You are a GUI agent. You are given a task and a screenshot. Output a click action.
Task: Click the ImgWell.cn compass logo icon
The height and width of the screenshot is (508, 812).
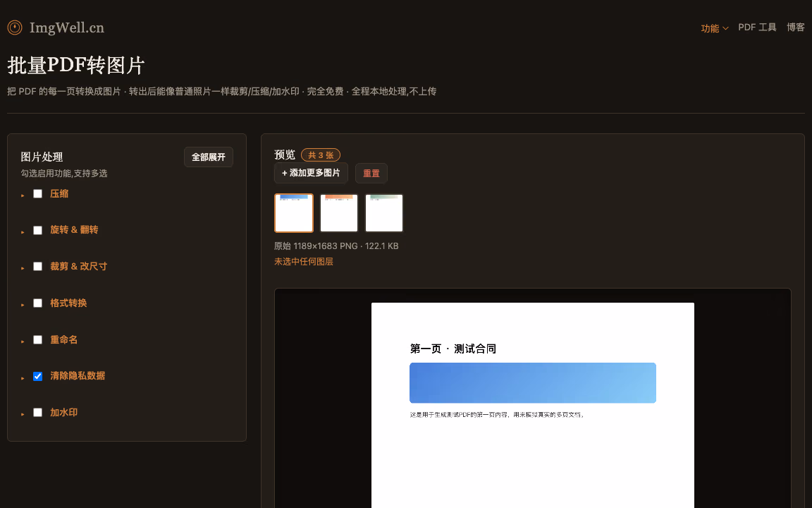[x=15, y=28]
